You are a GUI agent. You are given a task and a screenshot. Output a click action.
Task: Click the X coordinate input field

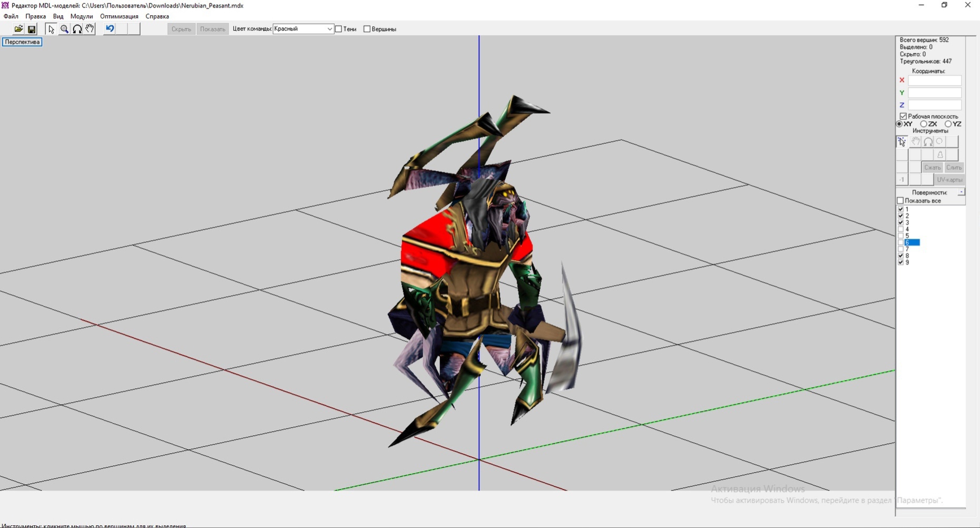935,81
